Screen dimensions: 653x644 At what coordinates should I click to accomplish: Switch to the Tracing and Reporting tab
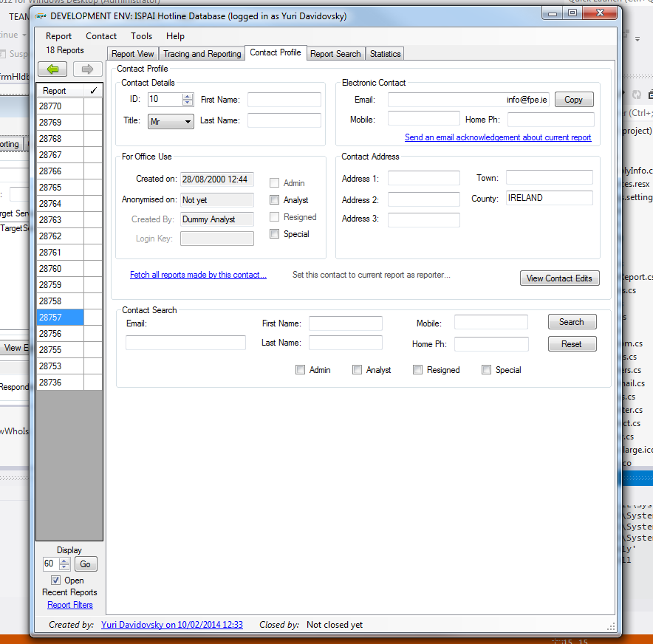pos(202,54)
